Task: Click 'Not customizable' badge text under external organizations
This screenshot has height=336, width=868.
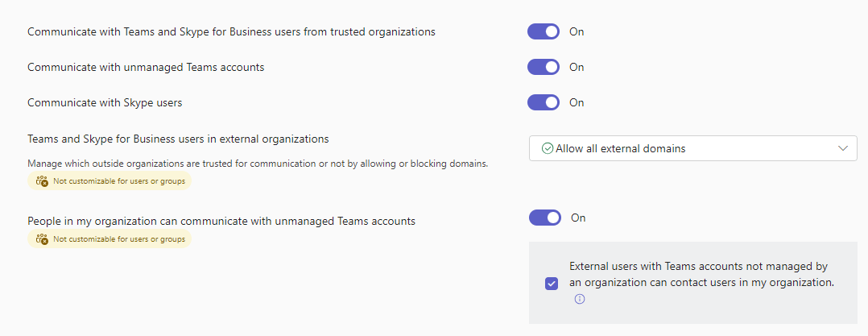Action: point(119,181)
